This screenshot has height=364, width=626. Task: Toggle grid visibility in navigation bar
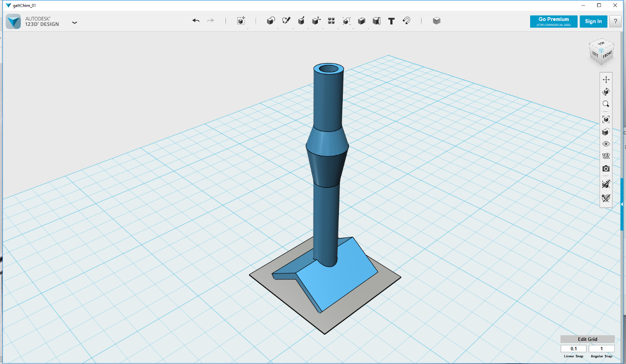(x=606, y=156)
